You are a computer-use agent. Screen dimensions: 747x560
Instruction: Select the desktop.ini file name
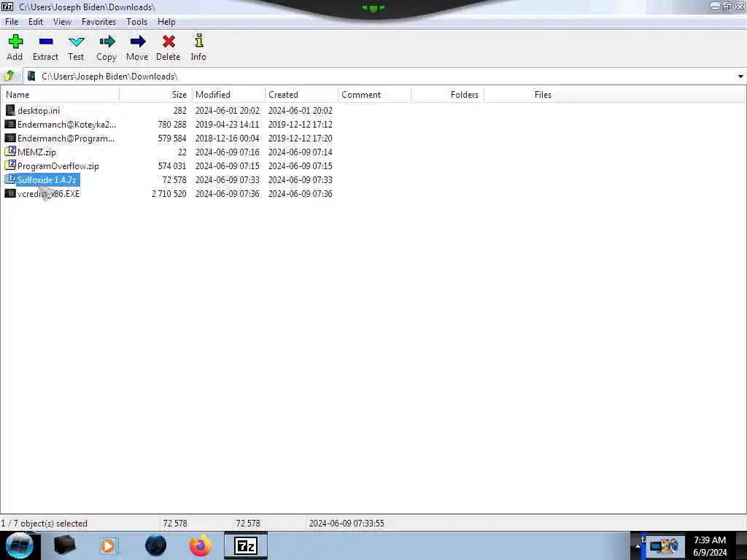click(39, 111)
